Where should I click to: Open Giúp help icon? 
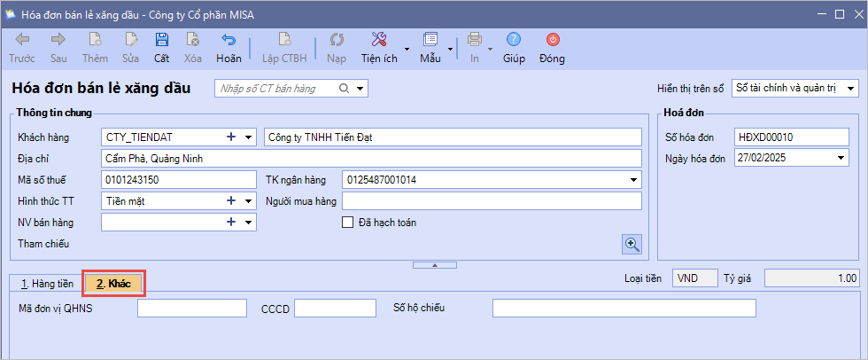[514, 40]
